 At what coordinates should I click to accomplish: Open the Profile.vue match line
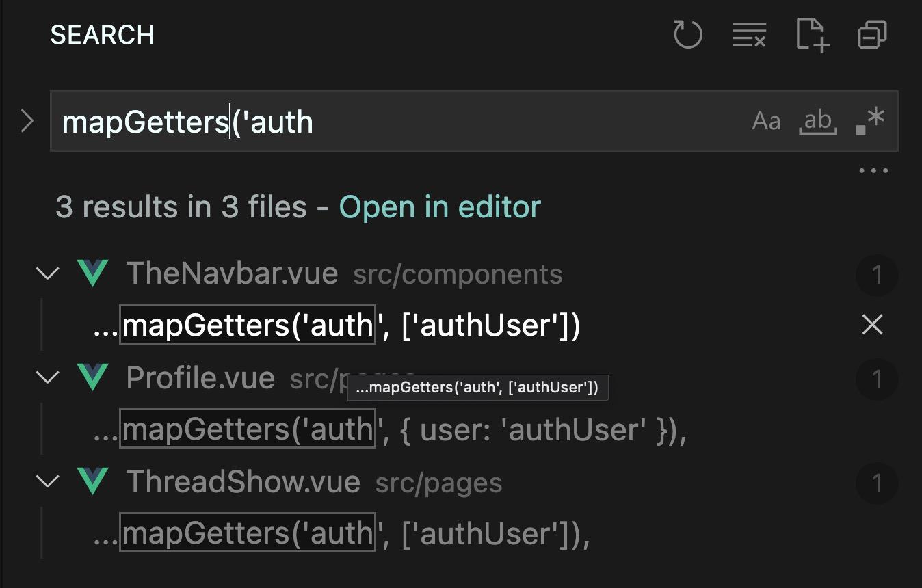coord(390,430)
